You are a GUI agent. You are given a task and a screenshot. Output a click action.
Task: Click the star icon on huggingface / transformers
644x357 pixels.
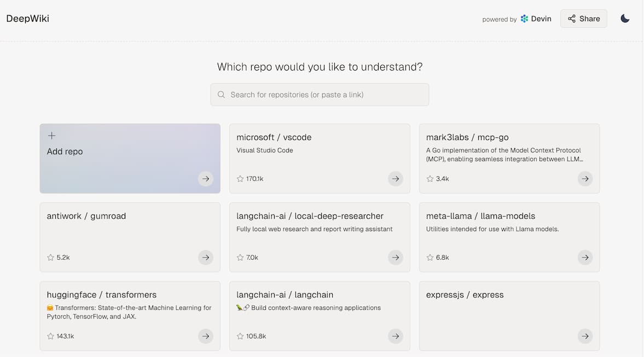(x=50, y=336)
